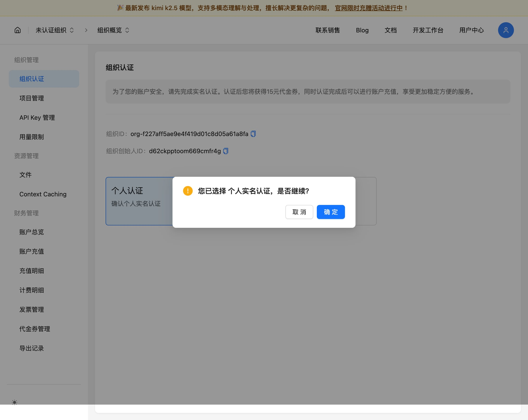Toggle theme with the sun icon

pyautogui.click(x=15, y=402)
